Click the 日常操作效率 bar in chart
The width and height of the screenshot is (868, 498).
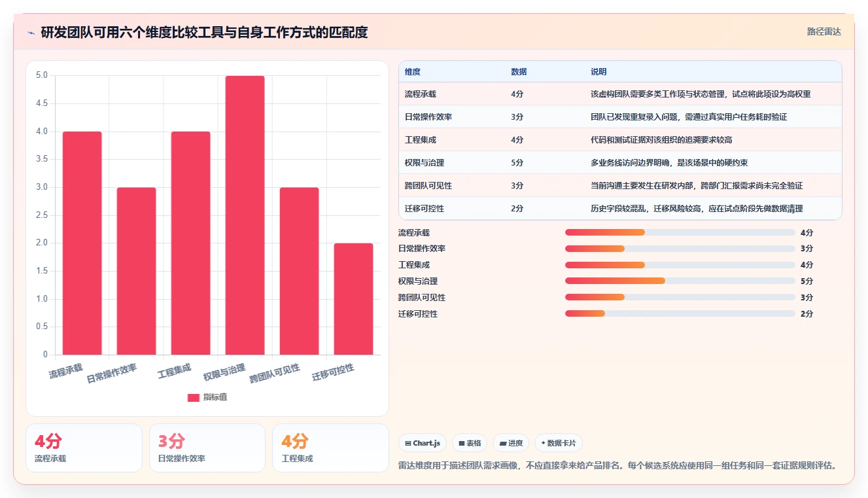click(x=137, y=272)
